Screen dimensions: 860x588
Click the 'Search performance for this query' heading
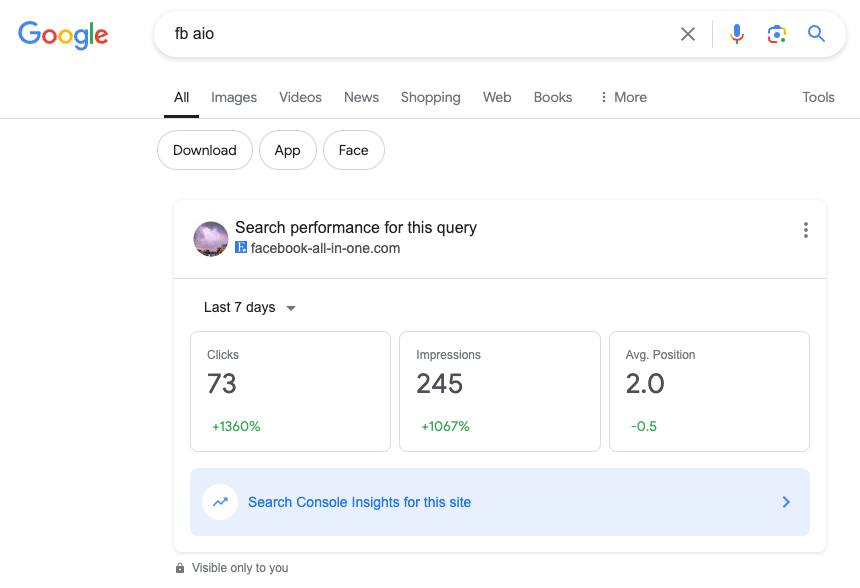pos(356,227)
